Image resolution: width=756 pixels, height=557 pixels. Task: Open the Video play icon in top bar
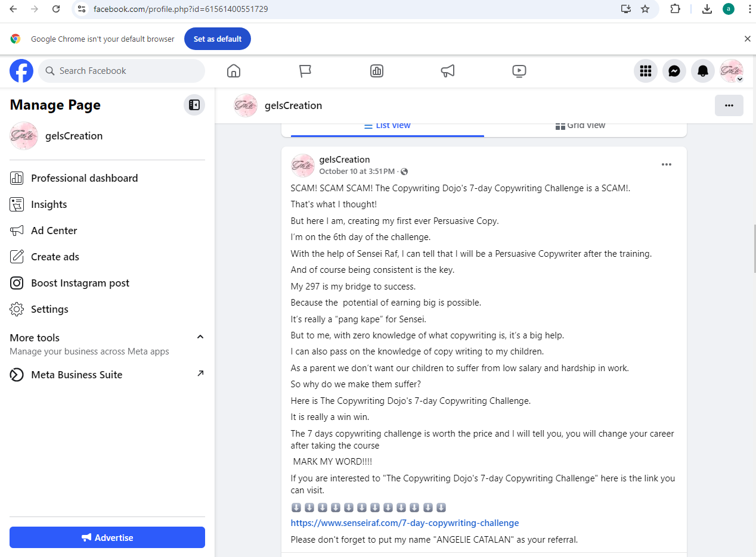click(519, 71)
